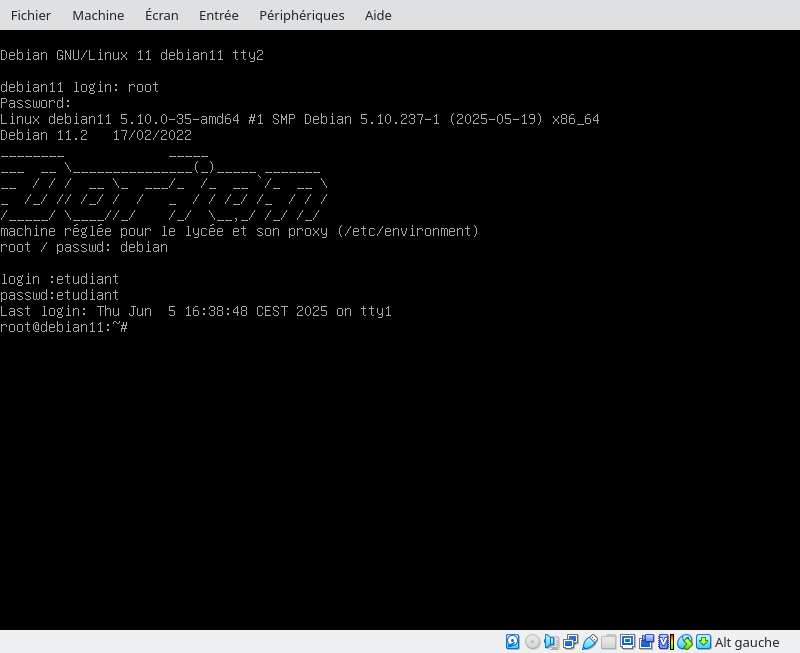
Task: Open the USB devices status icon
Action: pos(589,642)
